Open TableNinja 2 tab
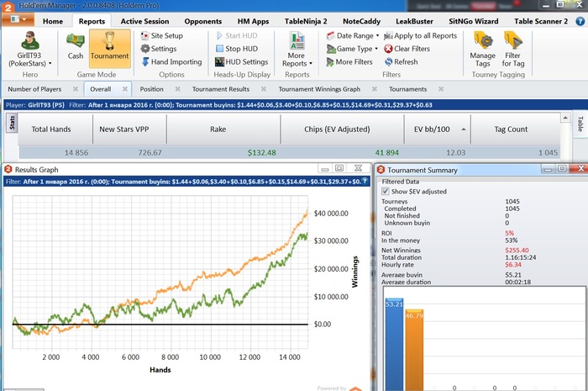This screenshot has width=588, height=391. pos(306,21)
